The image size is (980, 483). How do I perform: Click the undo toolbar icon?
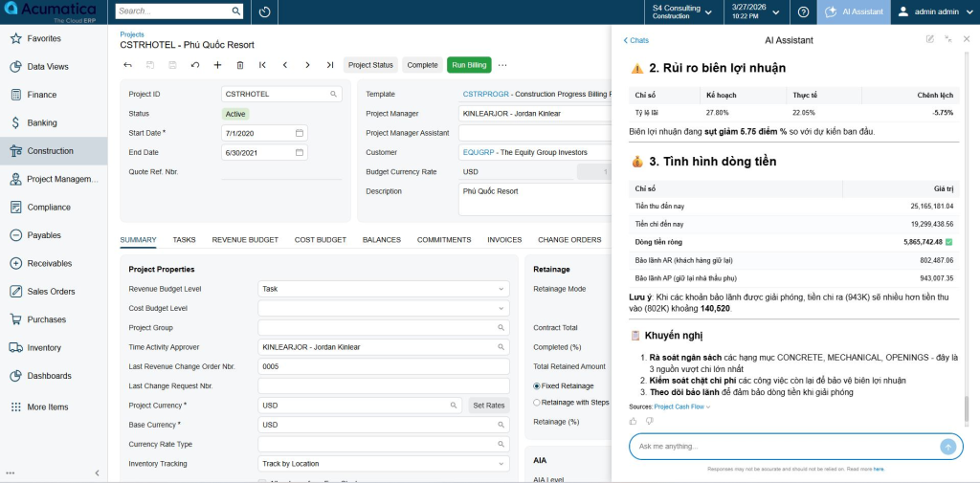point(195,65)
